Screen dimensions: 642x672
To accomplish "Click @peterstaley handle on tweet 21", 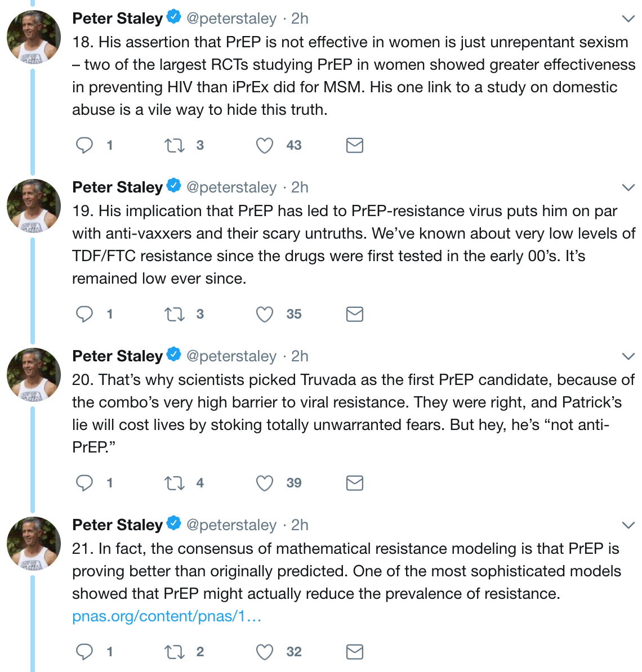I will click(231, 525).
